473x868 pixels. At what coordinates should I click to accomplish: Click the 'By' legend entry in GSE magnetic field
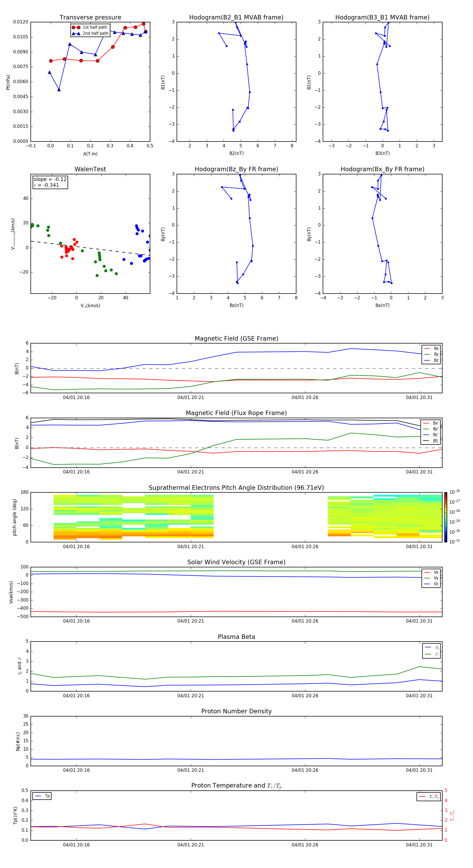(431, 355)
